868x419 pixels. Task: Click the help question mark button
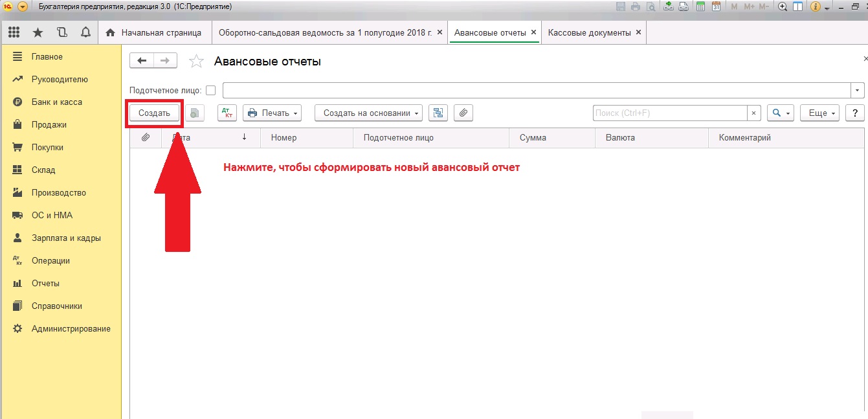(855, 113)
